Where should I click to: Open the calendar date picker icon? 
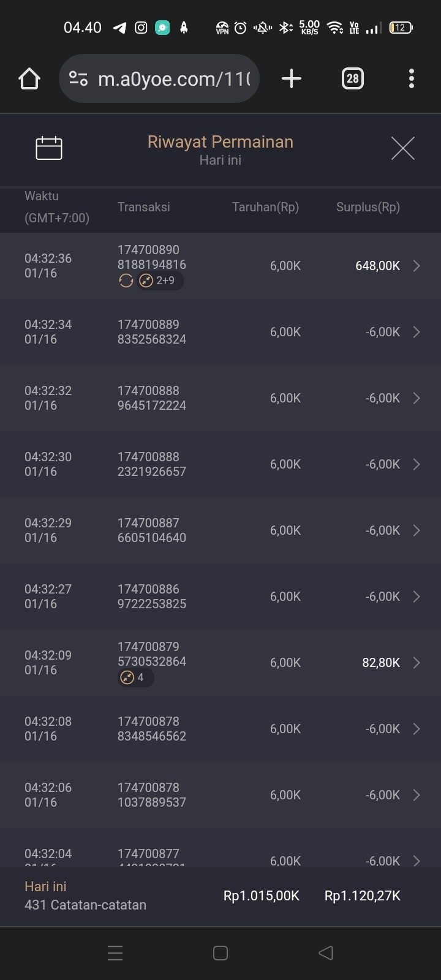click(x=49, y=148)
